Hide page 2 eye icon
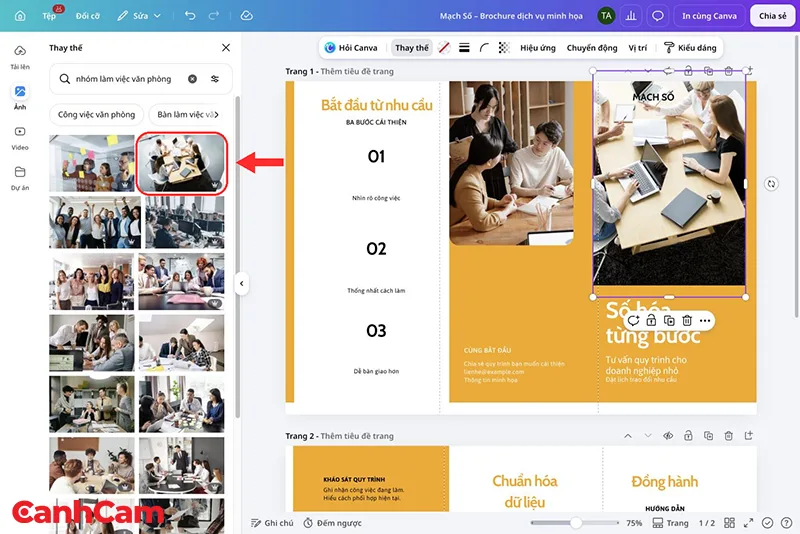The width and height of the screenshot is (800, 534). (668, 436)
